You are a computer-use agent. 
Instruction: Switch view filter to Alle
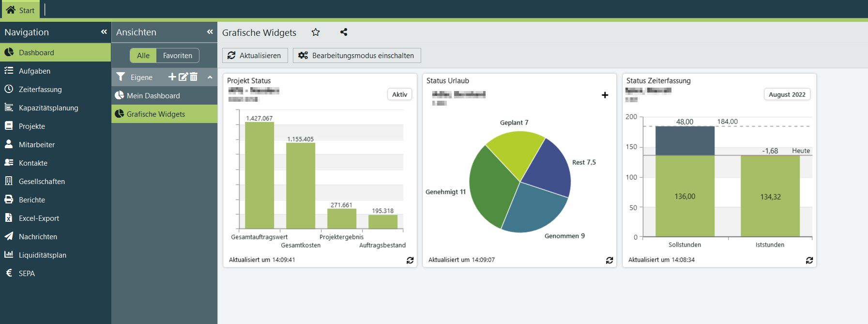point(143,56)
